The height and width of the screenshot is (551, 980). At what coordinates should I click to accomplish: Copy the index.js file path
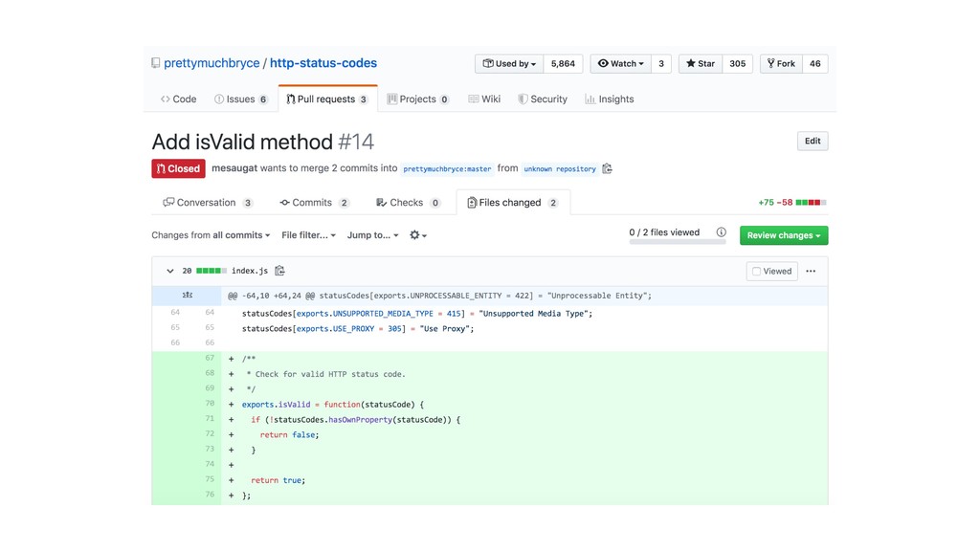coord(279,271)
